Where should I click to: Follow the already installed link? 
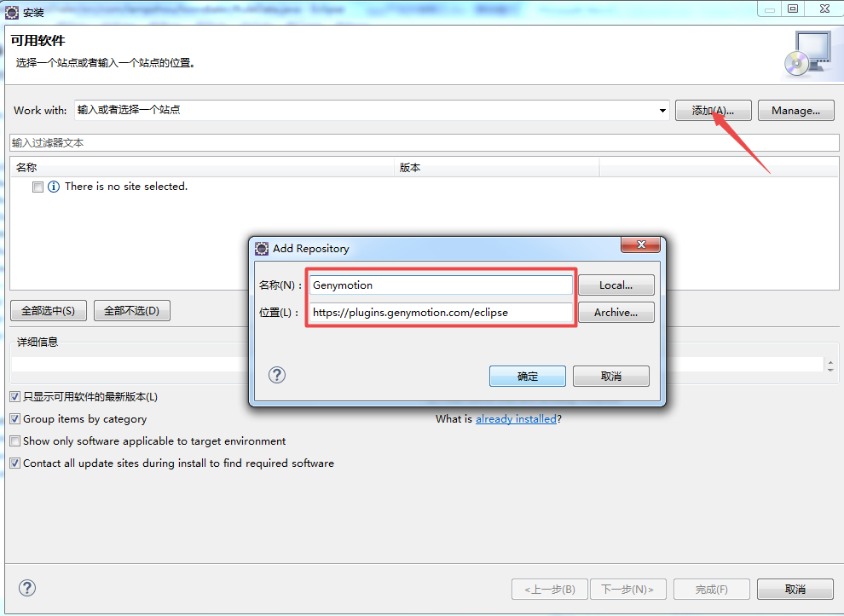(516, 418)
